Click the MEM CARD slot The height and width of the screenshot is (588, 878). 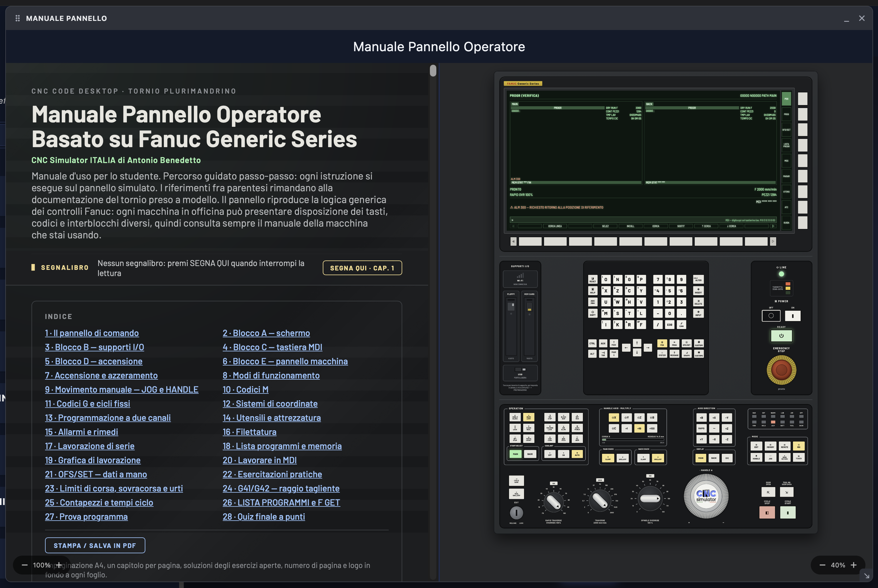pos(529,326)
